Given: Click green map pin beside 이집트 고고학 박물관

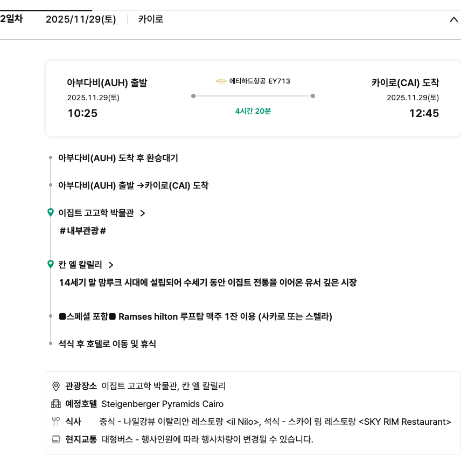Looking at the screenshot, I should coord(51,212).
